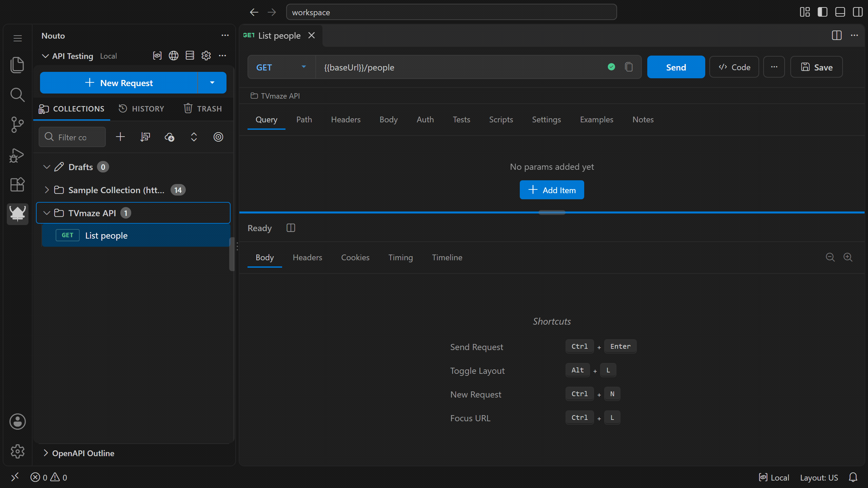Click the plus icon to add collection
The image size is (868, 488).
[x=120, y=137]
